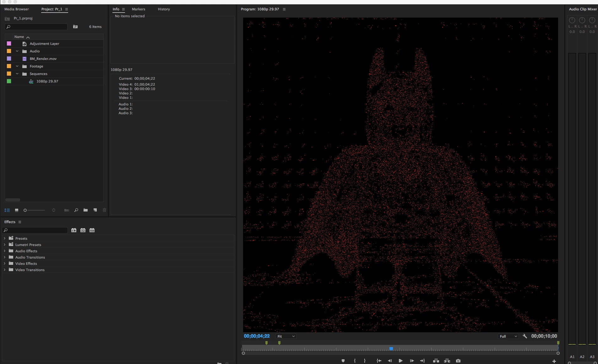Viewport: 598px width, 364px height.
Task: Click pink label swatch for Adjustment Layer
Action: pyautogui.click(x=9, y=44)
